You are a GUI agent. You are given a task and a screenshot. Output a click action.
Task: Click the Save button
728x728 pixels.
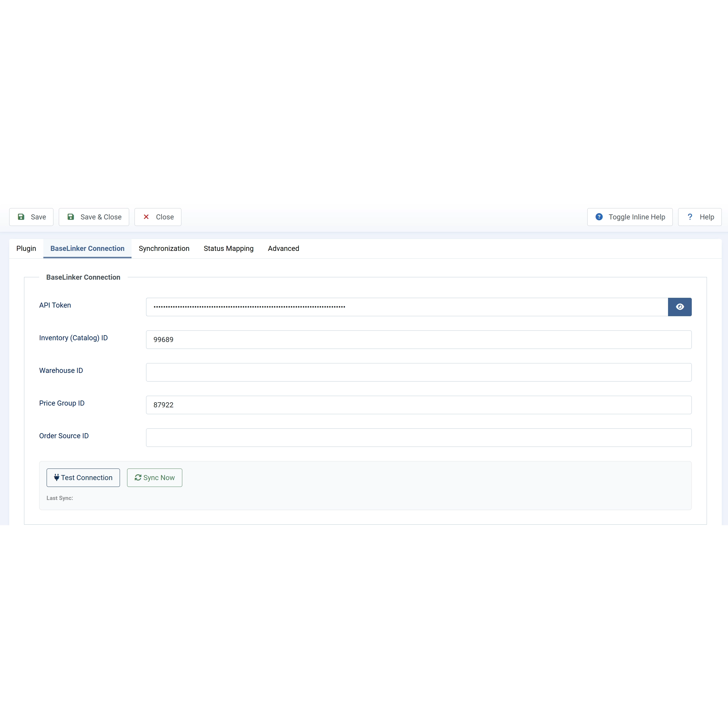click(x=31, y=217)
